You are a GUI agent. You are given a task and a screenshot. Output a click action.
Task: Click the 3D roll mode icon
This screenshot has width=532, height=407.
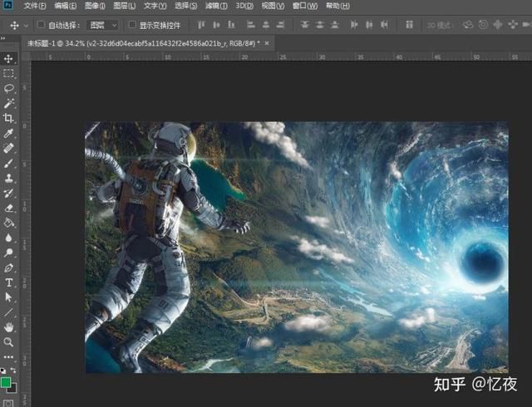click(x=483, y=25)
